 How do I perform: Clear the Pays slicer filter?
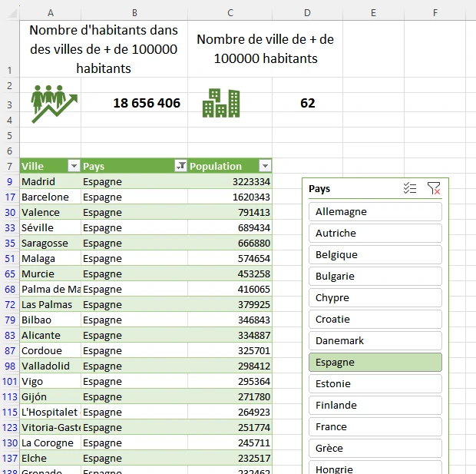pos(434,188)
